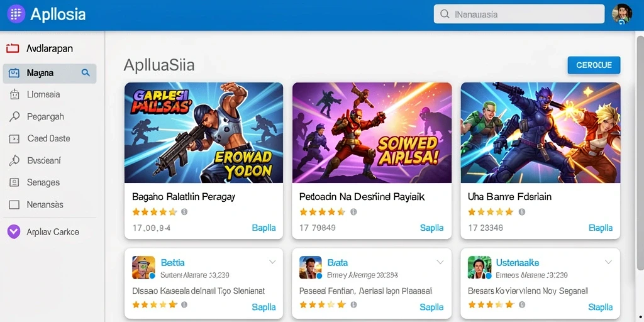Click the blue CEROCUE button

[x=594, y=65]
